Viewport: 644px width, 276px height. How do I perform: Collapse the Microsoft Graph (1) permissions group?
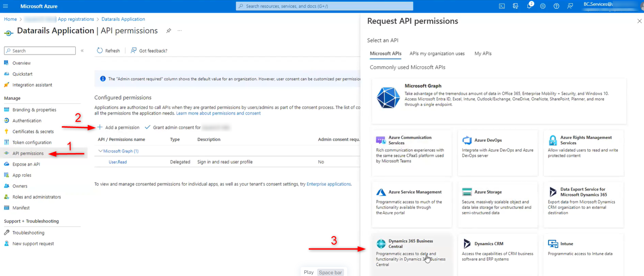click(x=101, y=151)
